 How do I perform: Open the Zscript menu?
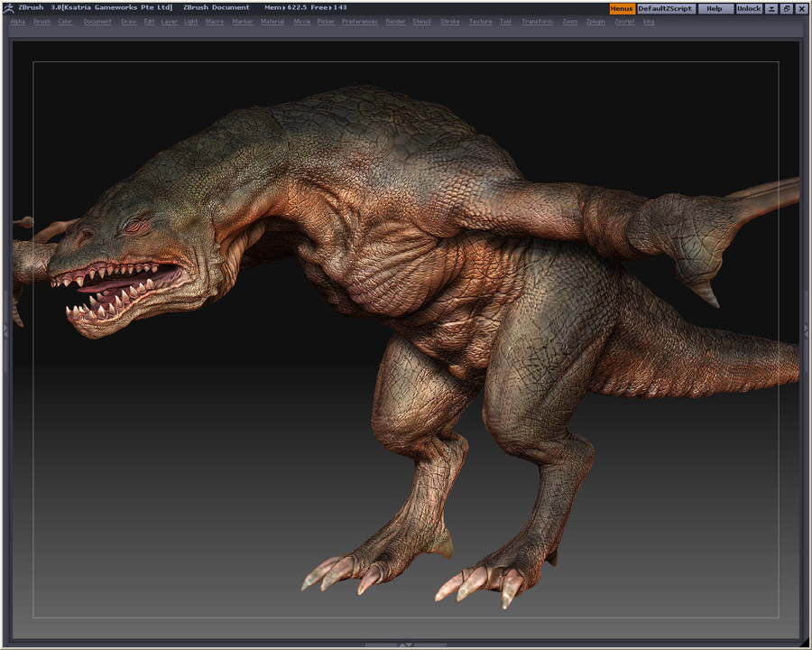pyautogui.click(x=624, y=22)
